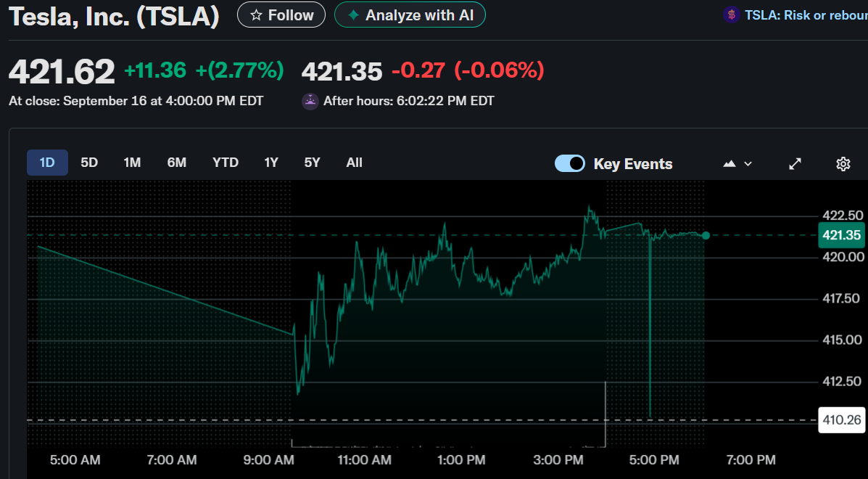Click the 421.62 closing price
868x479 pixels.
pos(62,71)
